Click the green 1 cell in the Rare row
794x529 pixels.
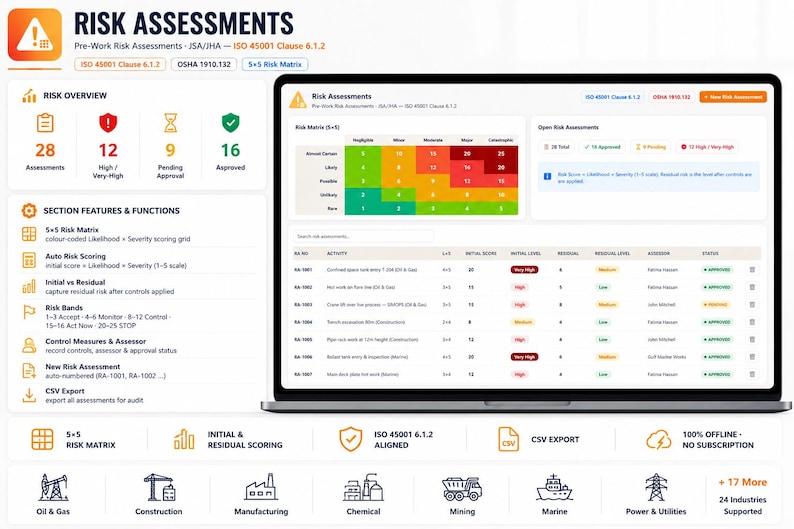pyautogui.click(x=363, y=208)
